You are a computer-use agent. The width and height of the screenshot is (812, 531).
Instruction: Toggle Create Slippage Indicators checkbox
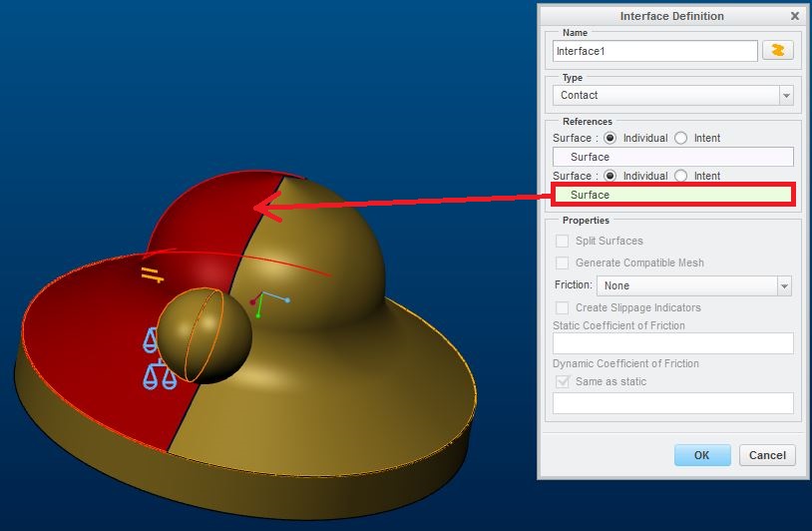click(x=562, y=307)
